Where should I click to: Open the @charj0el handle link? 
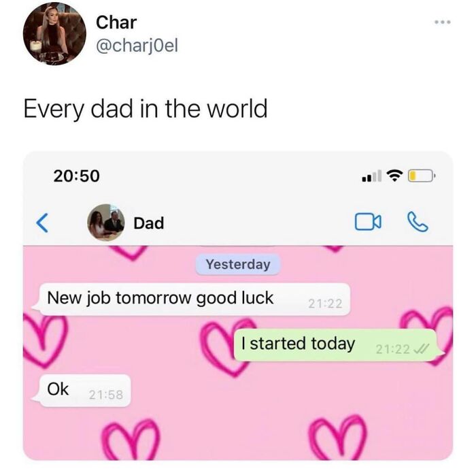point(137,46)
